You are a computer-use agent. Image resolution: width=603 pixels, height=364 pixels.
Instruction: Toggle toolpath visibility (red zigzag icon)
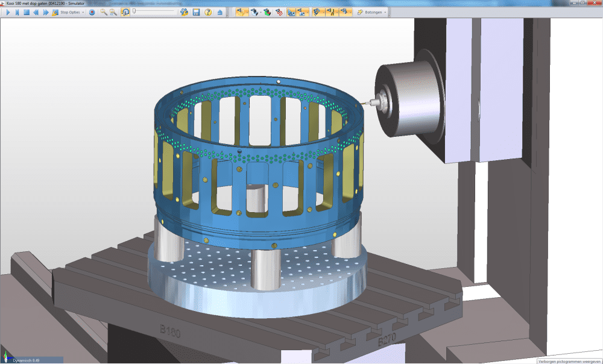pos(279,12)
